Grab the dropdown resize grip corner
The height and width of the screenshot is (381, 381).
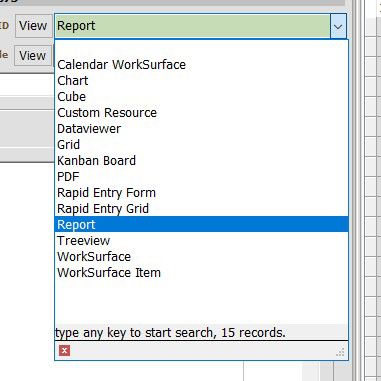pyautogui.click(x=340, y=352)
